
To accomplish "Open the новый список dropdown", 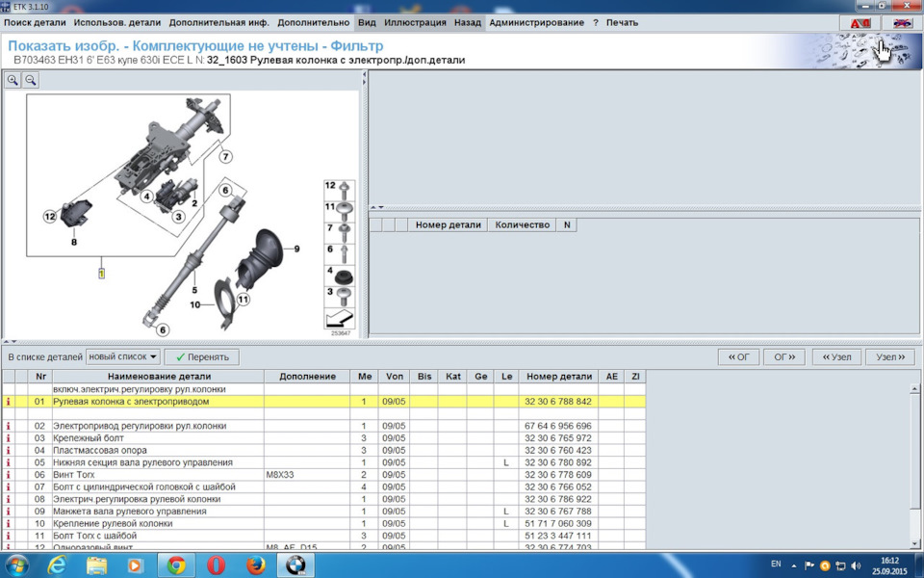I will (x=123, y=356).
